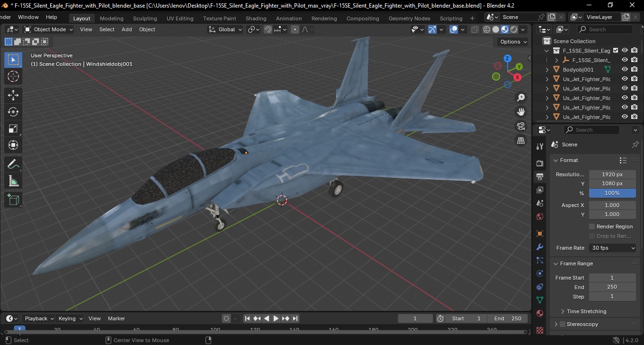The height and width of the screenshot is (345, 644).
Task: Open the viewport Select menu
Action: point(107,29)
